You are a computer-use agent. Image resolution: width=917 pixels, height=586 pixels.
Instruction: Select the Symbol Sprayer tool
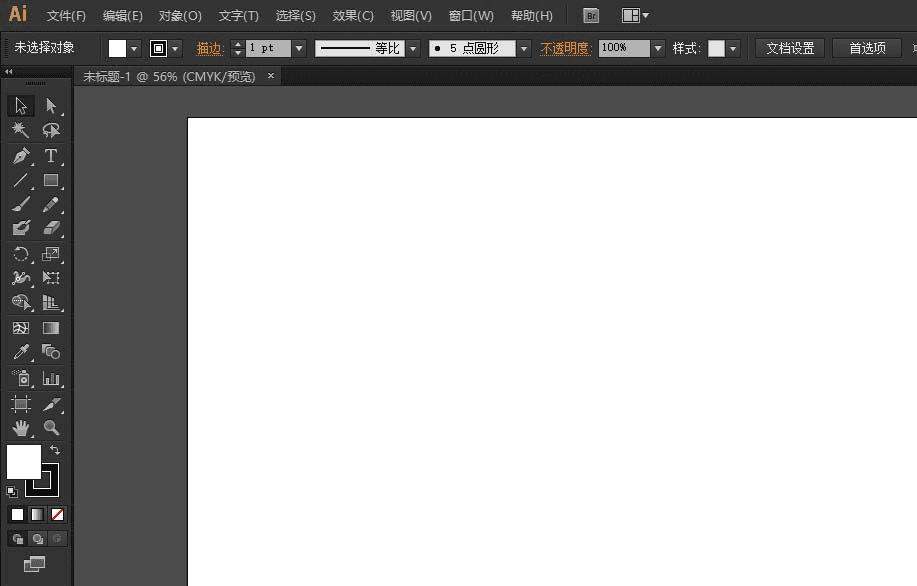click(x=20, y=378)
